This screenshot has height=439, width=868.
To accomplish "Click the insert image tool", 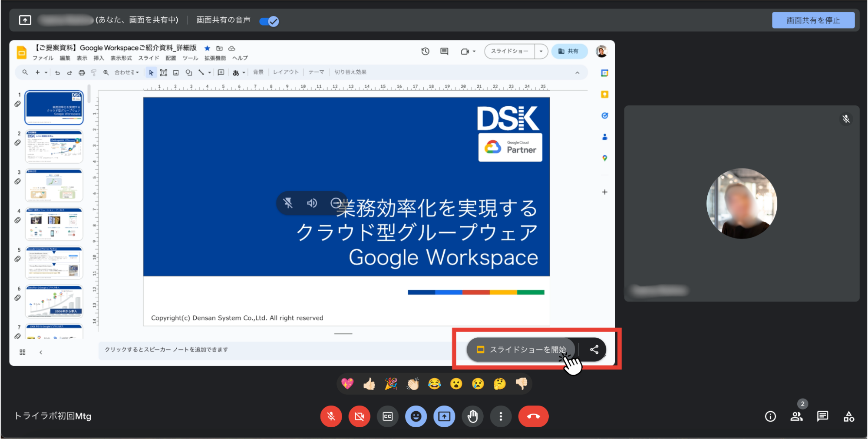I will pos(176,72).
